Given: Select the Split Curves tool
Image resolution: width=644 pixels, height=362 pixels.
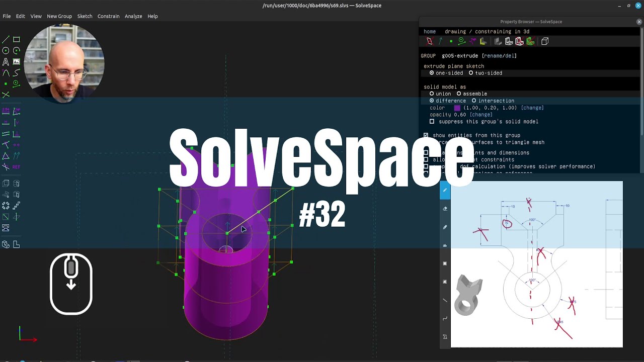Looking at the screenshot, I should click(6, 95).
